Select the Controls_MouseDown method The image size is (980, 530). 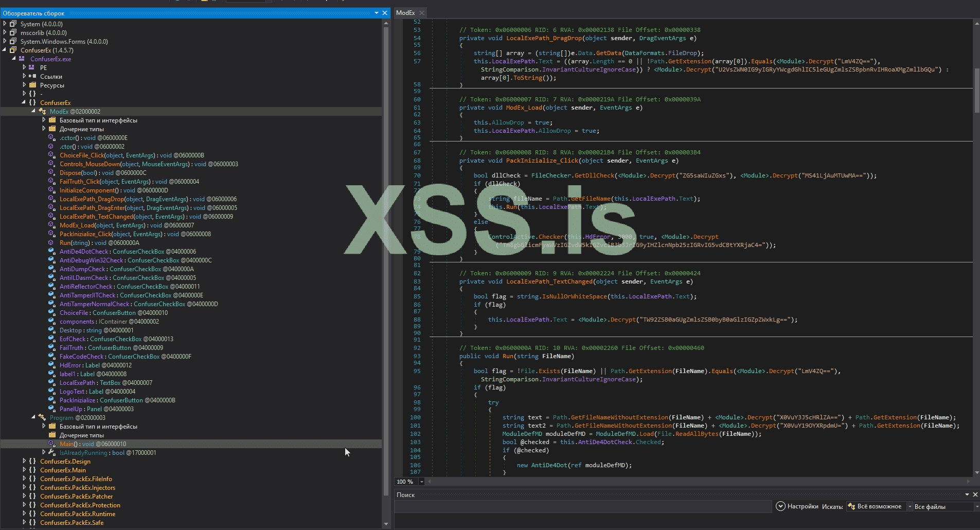point(149,164)
